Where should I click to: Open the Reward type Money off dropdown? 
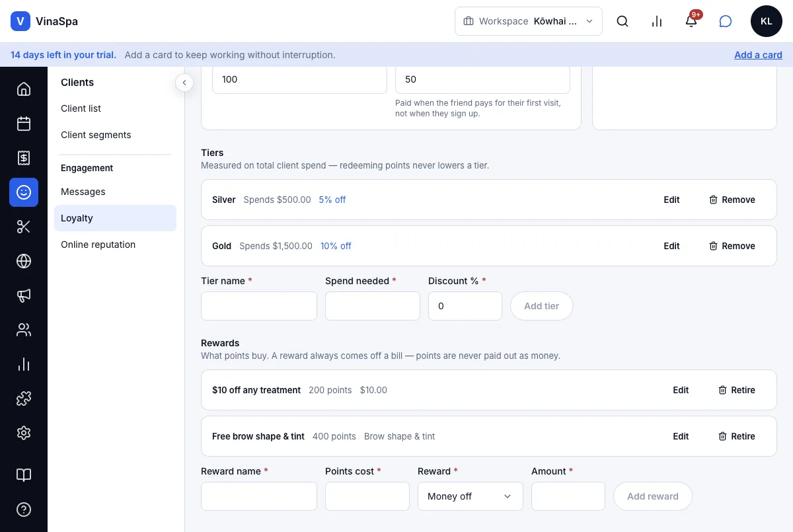pos(471,496)
